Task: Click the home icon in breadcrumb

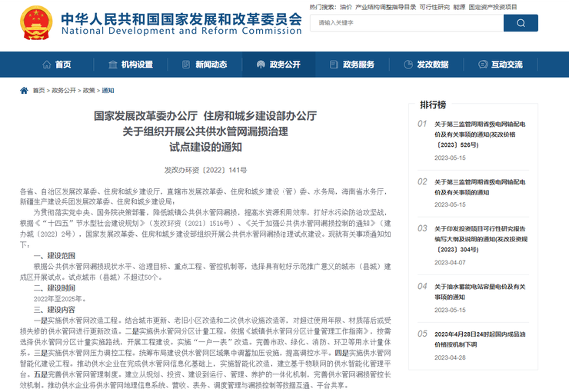Action: pos(24,90)
